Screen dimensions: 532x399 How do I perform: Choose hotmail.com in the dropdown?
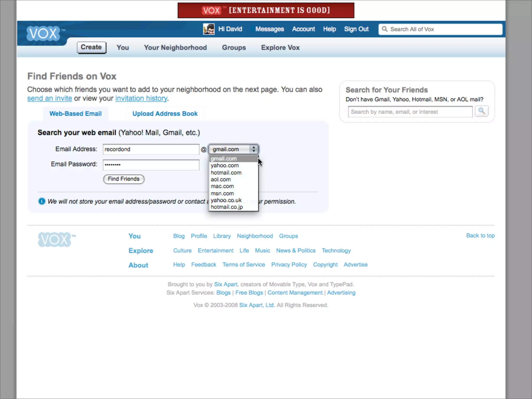226,173
